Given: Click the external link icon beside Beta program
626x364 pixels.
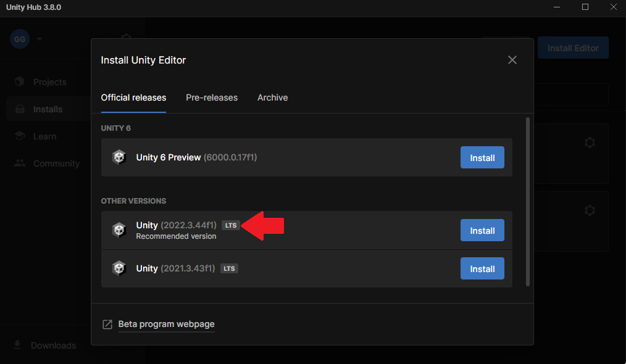Looking at the screenshot, I should (x=107, y=324).
